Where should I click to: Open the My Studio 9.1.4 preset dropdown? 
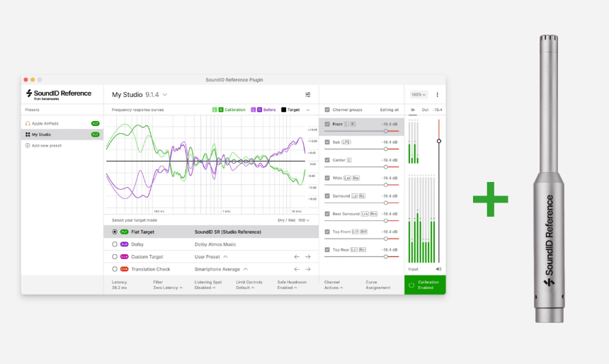(140, 95)
